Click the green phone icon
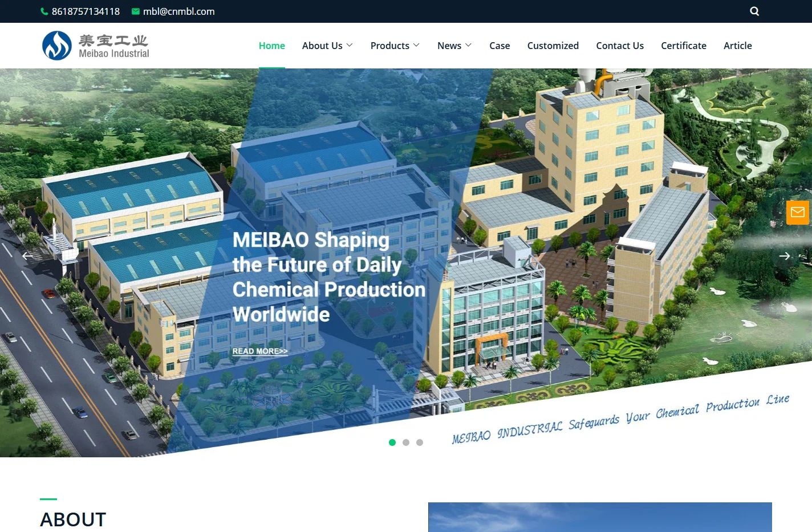Viewport: 812px width, 532px height. point(44,11)
